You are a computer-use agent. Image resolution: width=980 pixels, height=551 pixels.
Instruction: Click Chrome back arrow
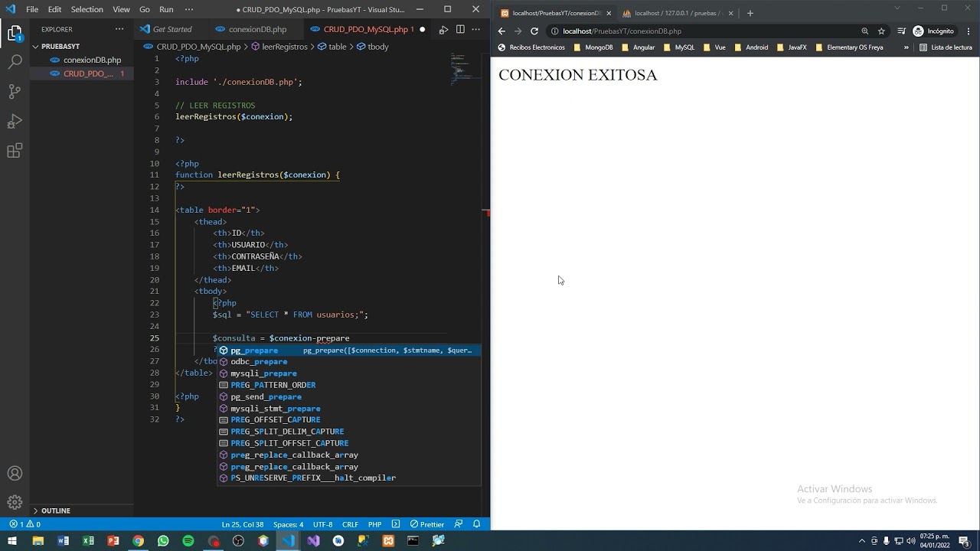click(501, 31)
